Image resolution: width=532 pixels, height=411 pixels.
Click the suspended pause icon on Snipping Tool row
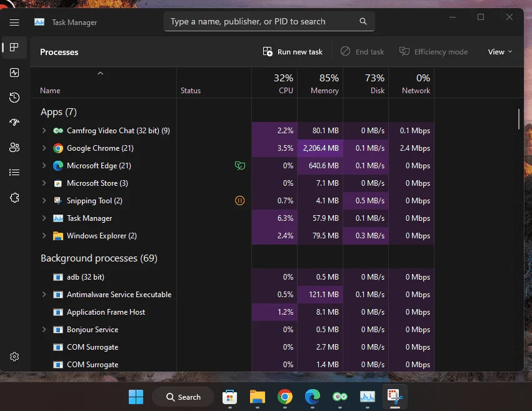click(x=239, y=201)
